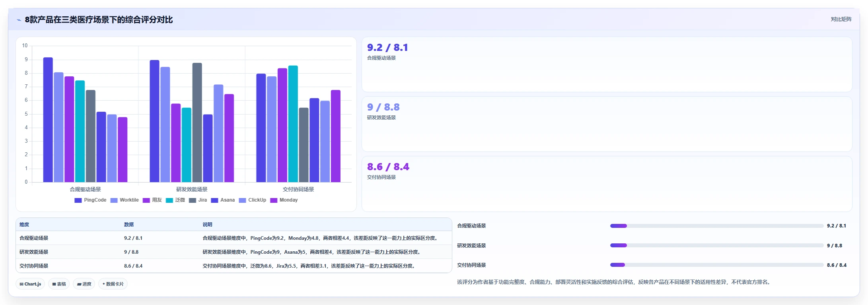This screenshot has width=868, height=305.
Task: Click the 表格 tag chip
Action: point(59,284)
